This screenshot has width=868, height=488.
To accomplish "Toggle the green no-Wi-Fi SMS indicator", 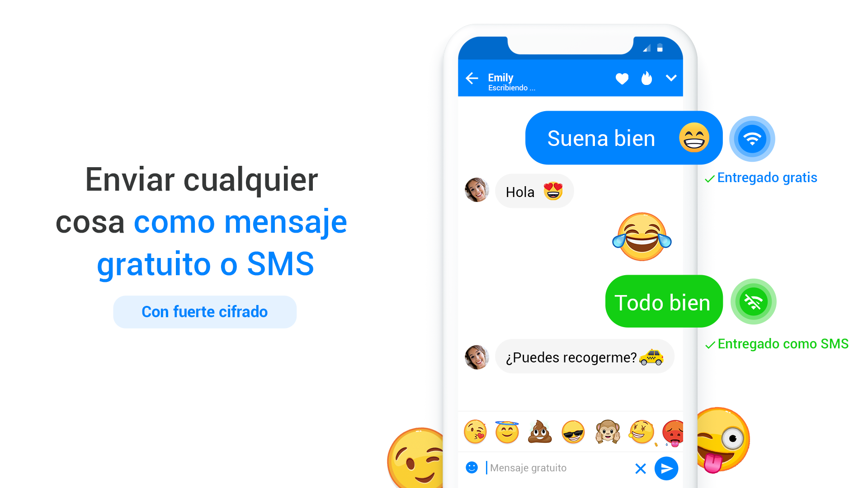I will [x=754, y=301].
